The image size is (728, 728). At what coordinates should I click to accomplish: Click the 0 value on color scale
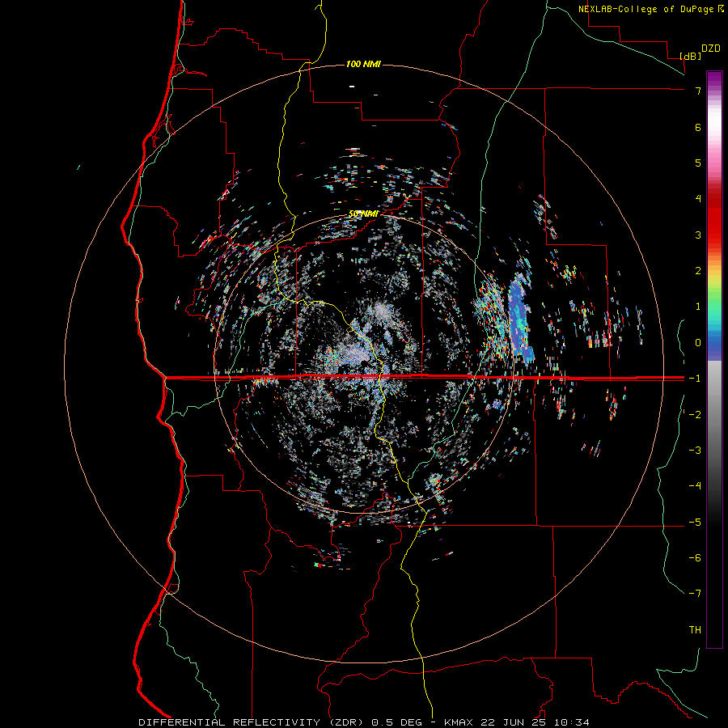point(698,343)
